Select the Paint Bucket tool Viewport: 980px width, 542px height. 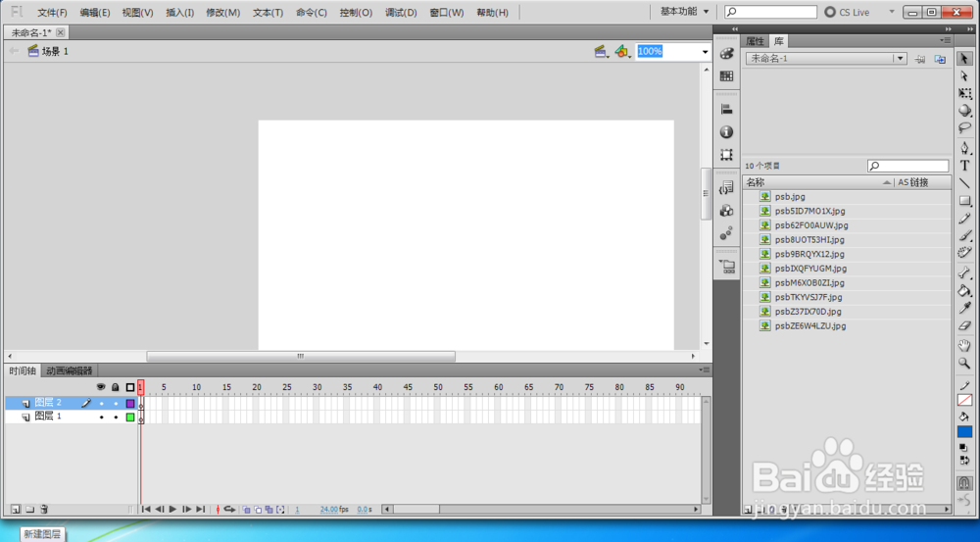pos(964,291)
